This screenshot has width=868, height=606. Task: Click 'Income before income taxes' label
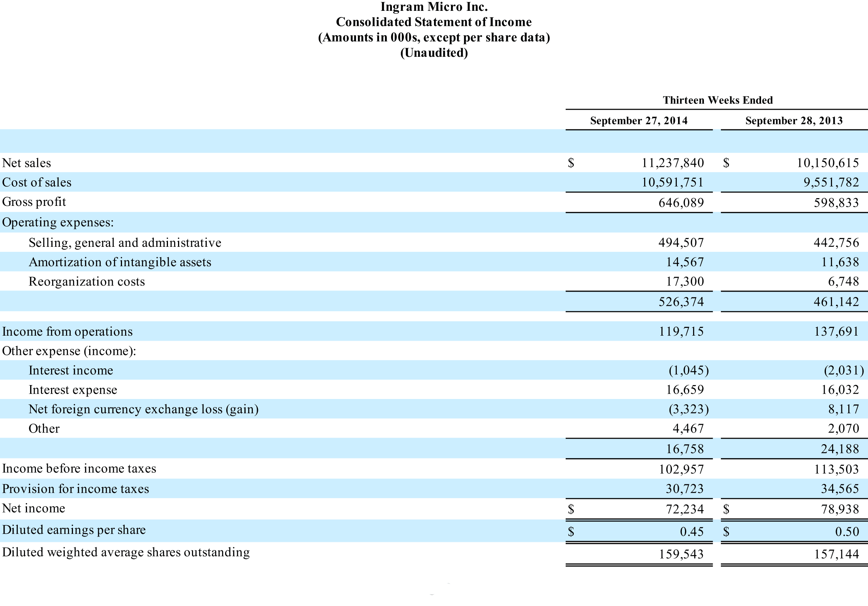click(x=79, y=468)
